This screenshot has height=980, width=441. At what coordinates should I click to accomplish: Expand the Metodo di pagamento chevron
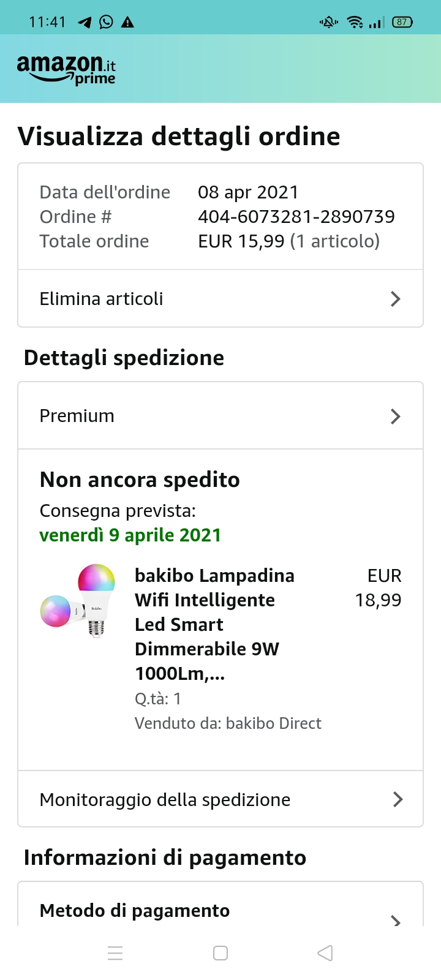click(396, 920)
